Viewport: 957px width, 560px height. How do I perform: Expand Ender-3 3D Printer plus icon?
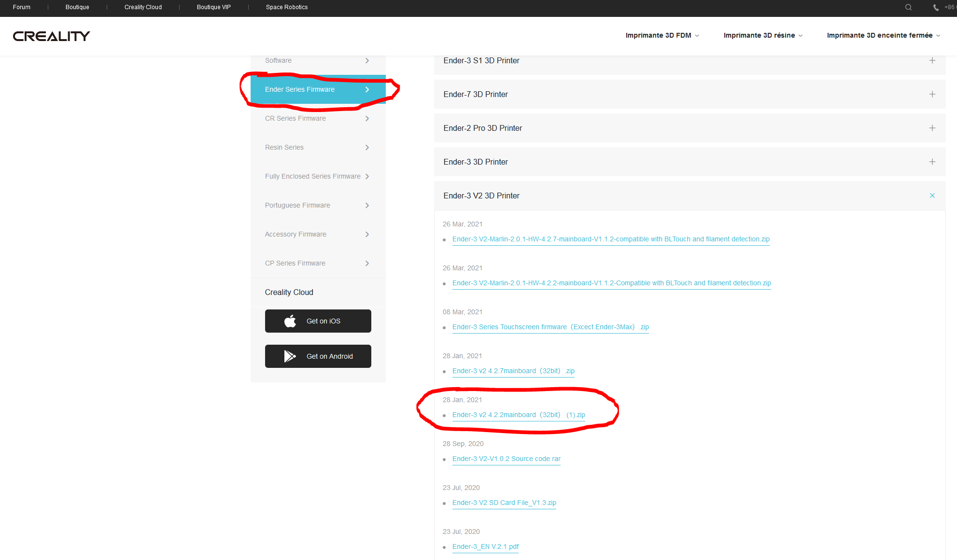click(932, 162)
